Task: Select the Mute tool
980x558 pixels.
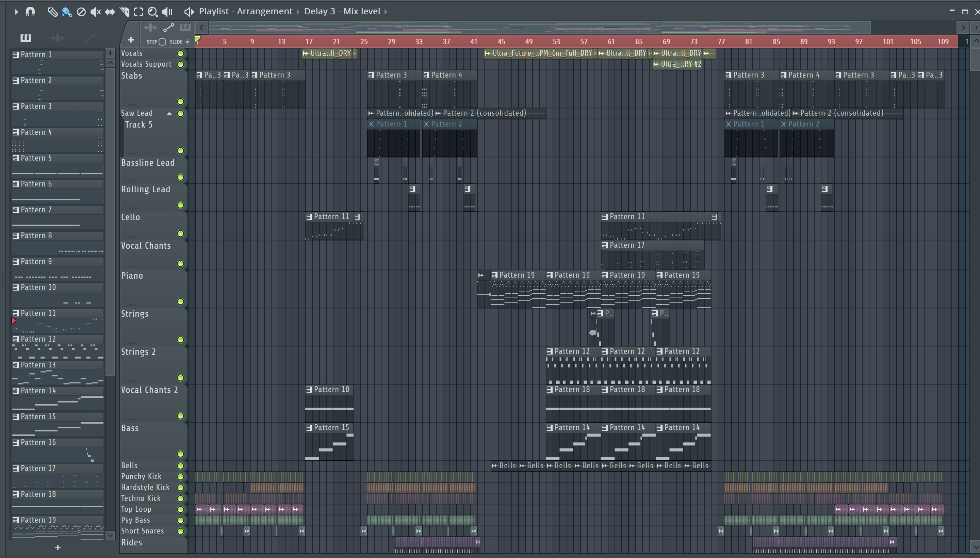Action: (x=95, y=12)
